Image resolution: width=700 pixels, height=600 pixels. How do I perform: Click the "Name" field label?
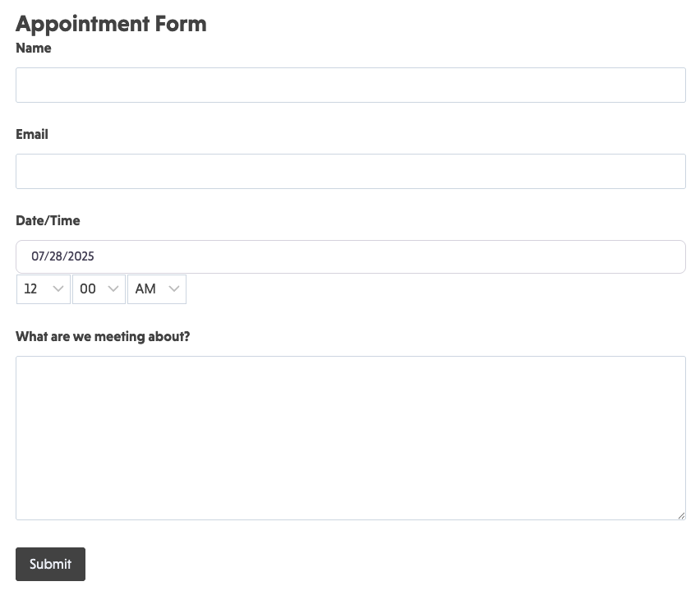[34, 48]
